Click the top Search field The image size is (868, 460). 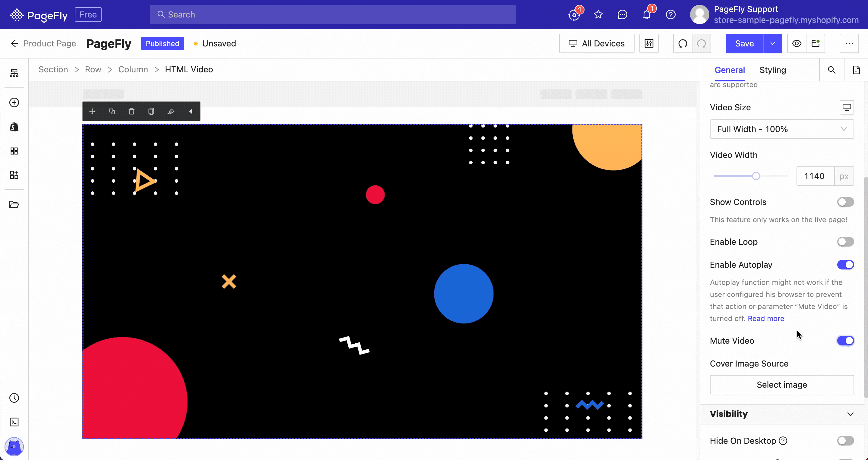click(x=333, y=14)
